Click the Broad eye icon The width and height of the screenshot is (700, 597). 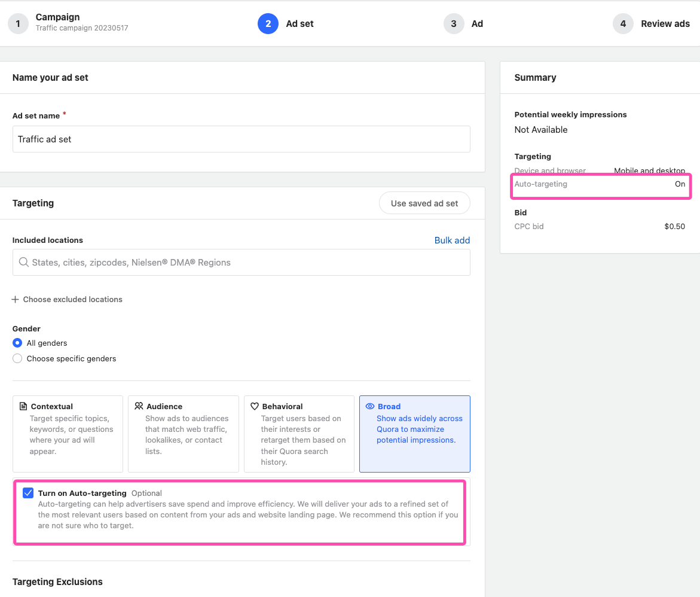(369, 406)
